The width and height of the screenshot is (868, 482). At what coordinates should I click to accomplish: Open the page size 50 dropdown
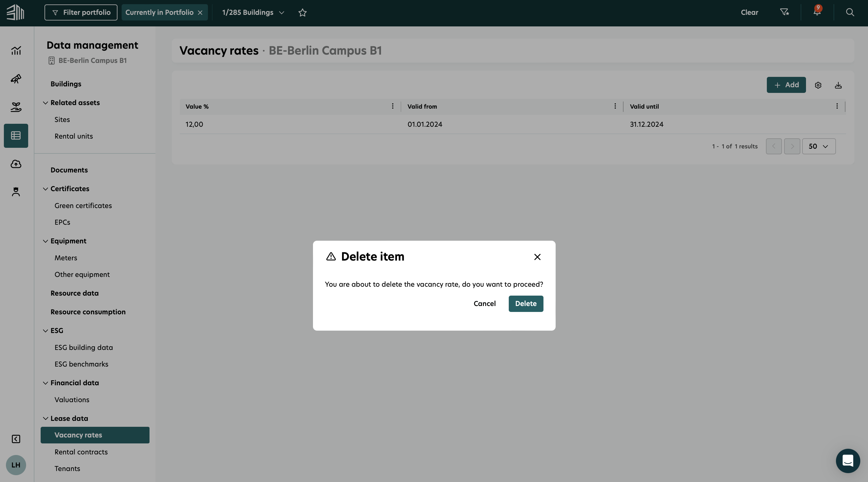click(818, 146)
